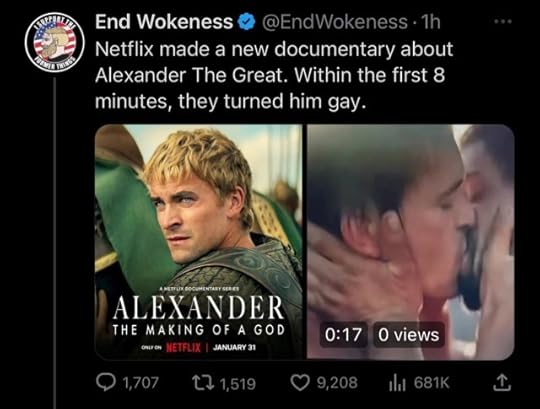Like the tweet with heart icon
This screenshot has width=540, height=409.
click(x=300, y=382)
